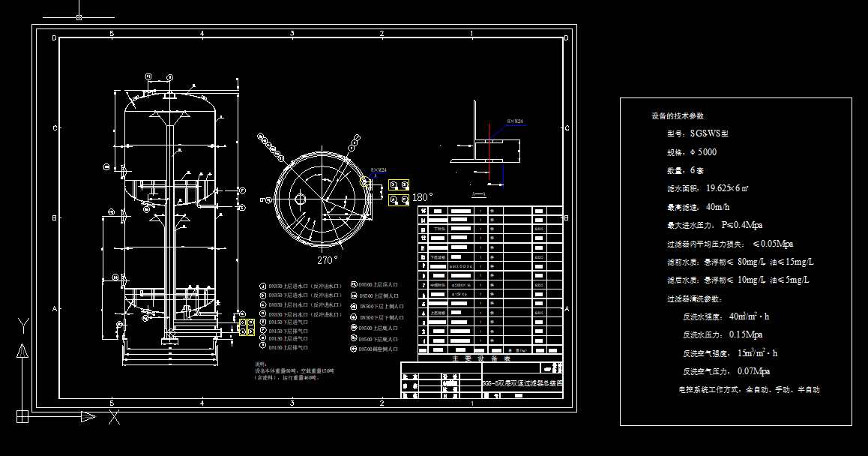Select the 电控系统工作方式 text line
The image size is (868, 456).
point(748,390)
